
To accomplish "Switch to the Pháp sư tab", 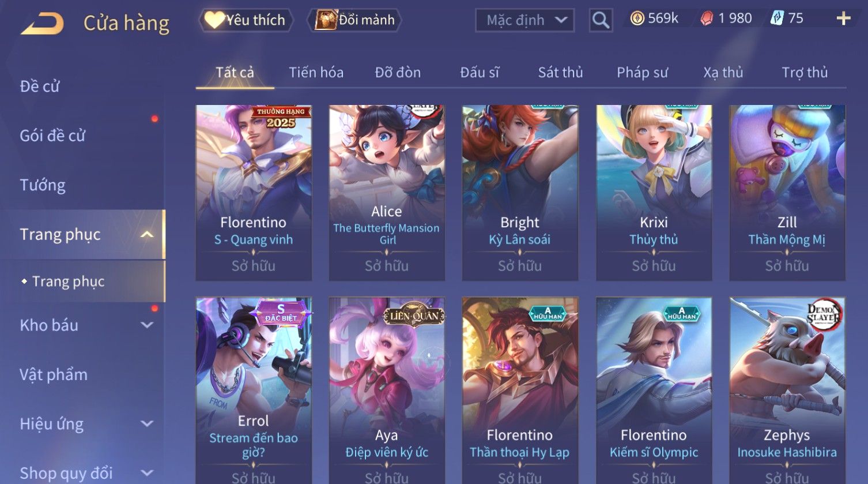I will pyautogui.click(x=642, y=73).
